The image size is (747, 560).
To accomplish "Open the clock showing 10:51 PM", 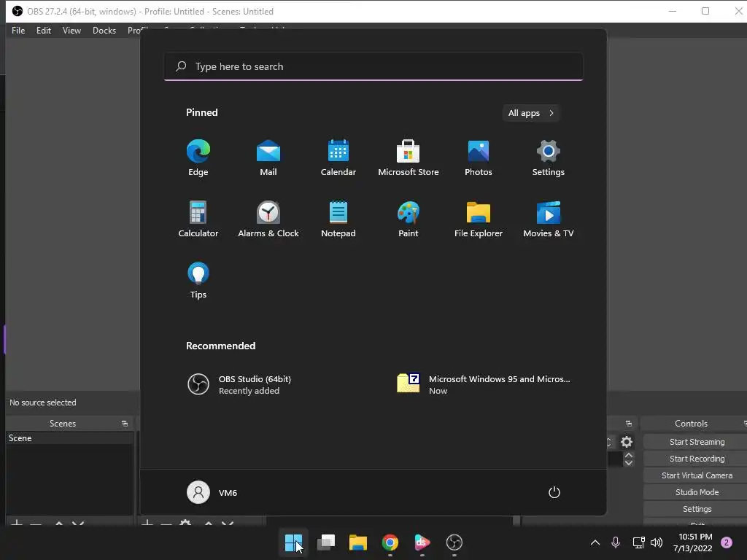I will (693, 542).
